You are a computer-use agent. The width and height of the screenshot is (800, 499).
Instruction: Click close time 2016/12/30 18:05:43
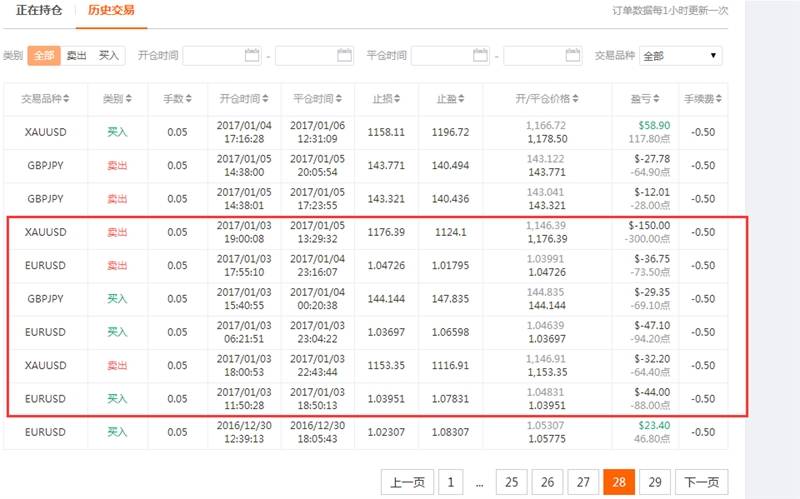317,432
